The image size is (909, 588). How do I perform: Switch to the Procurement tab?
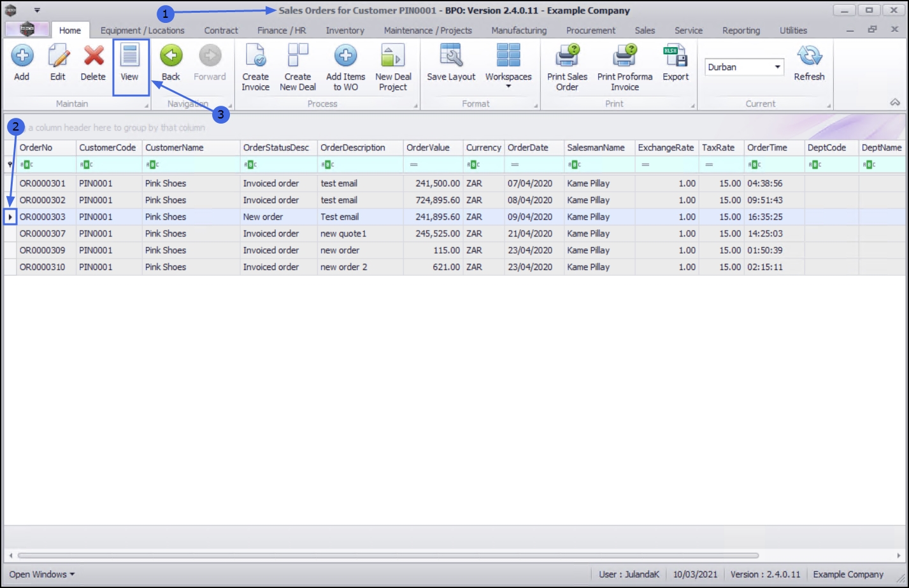point(591,31)
